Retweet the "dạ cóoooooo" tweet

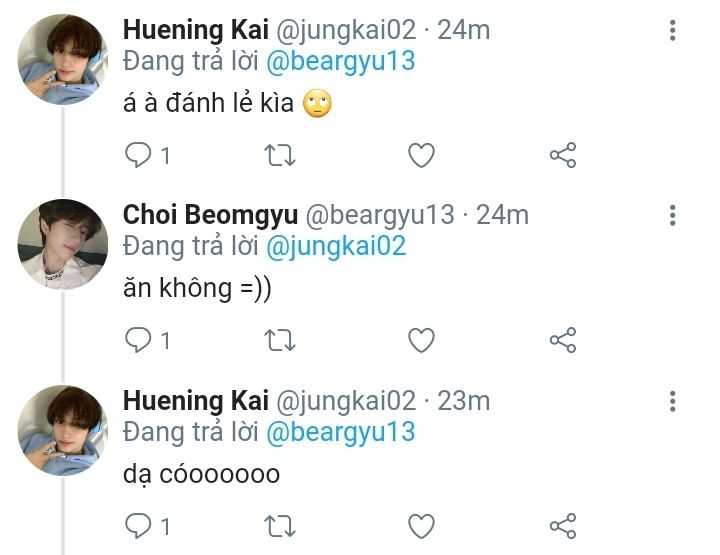pyautogui.click(x=280, y=525)
